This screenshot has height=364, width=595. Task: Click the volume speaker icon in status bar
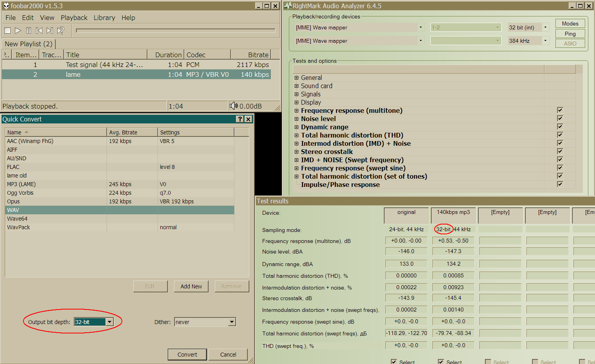coord(234,106)
